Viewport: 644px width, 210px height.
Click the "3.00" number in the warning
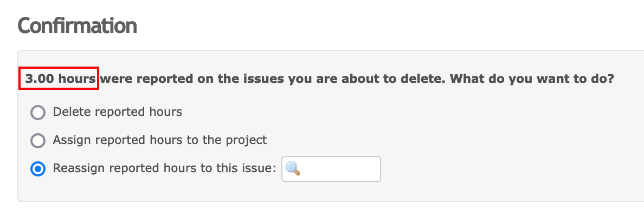40,79
